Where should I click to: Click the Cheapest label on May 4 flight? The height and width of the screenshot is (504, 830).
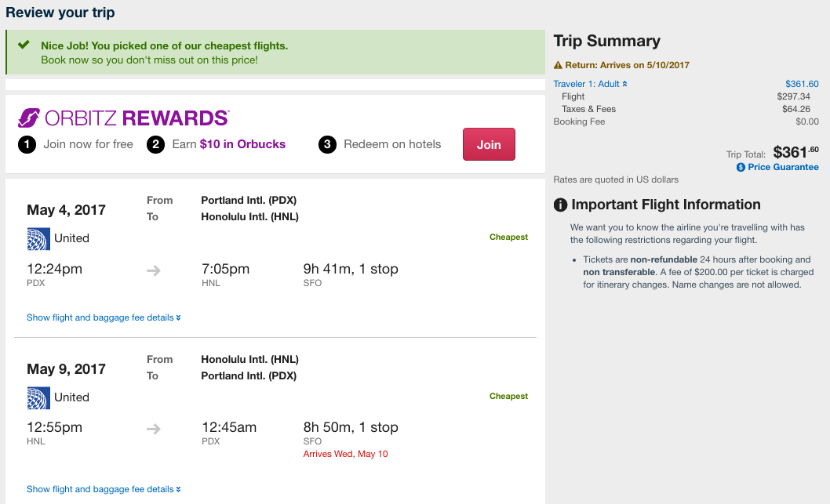point(508,237)
